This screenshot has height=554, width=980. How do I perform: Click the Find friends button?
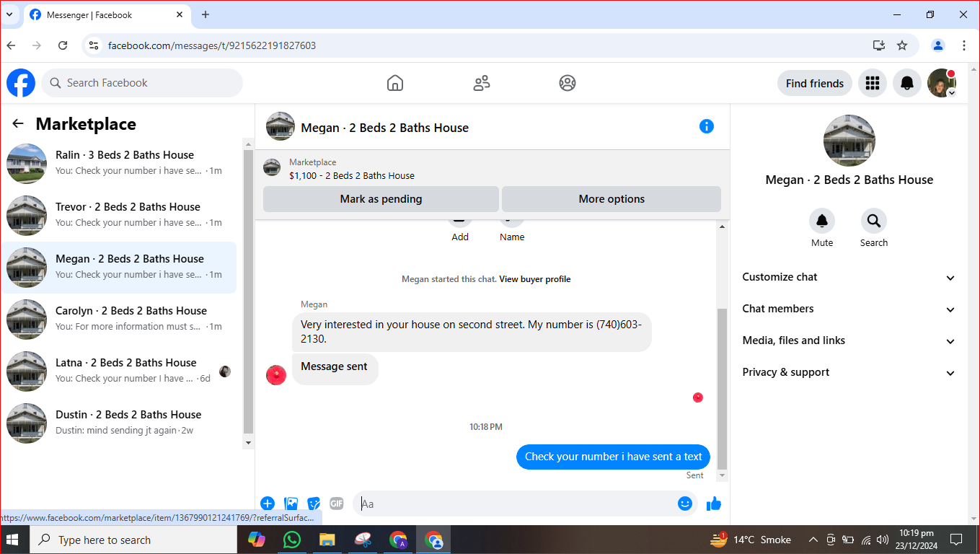(x=815, y=83)
